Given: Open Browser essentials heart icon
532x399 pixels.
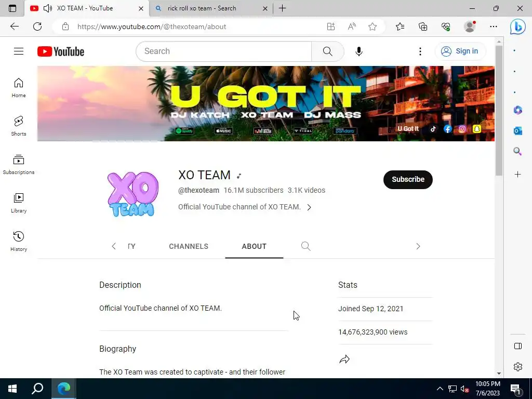Looking at the screenshot, I should click(x=446, y=26).
